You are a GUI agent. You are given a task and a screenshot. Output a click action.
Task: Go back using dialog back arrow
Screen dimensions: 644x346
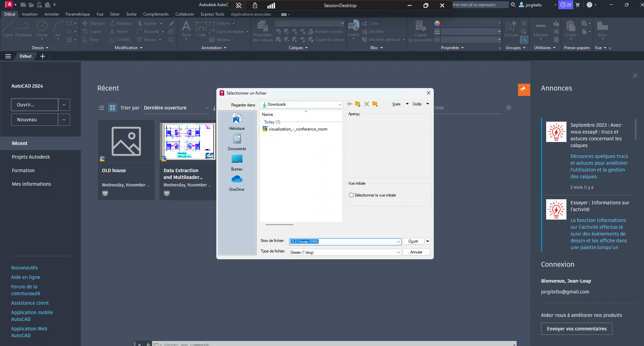coord(349,104)
